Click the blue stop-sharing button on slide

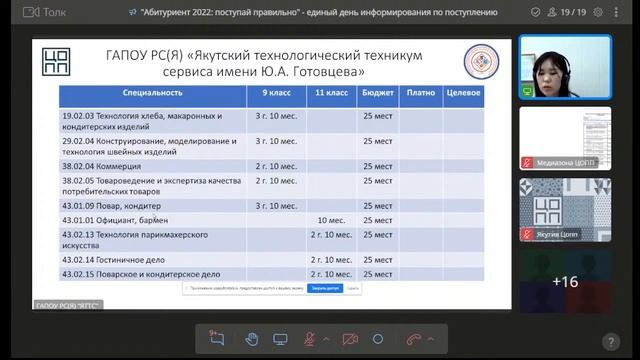click(325, 288)
